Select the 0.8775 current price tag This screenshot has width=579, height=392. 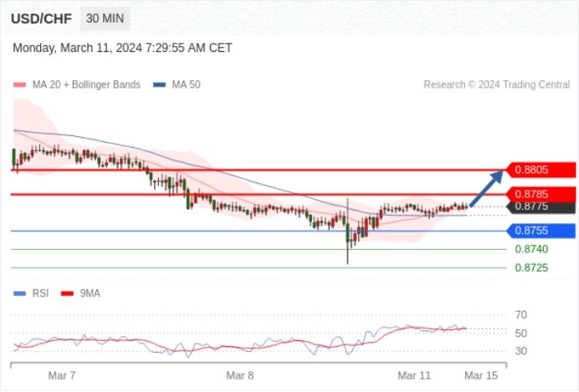point(541,206)
